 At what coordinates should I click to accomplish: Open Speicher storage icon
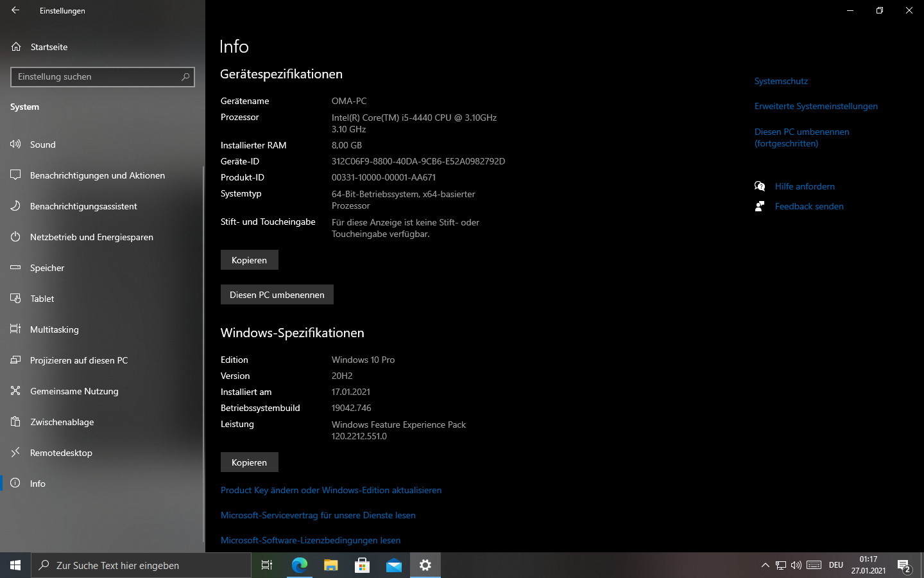coord(15,268)
